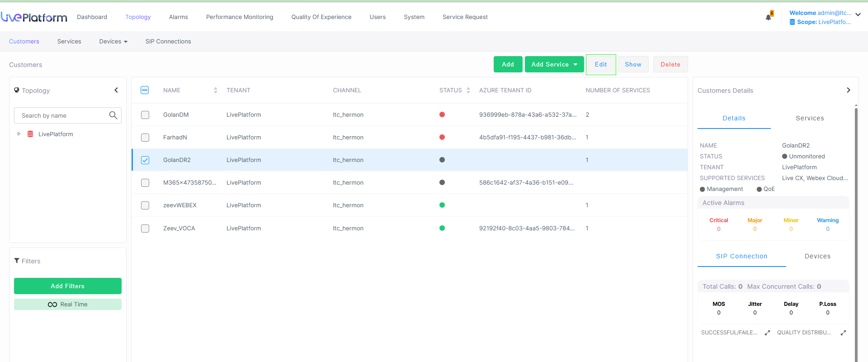Check the GolanDM row checkbox
868x362 pixels.
point(145,115)
